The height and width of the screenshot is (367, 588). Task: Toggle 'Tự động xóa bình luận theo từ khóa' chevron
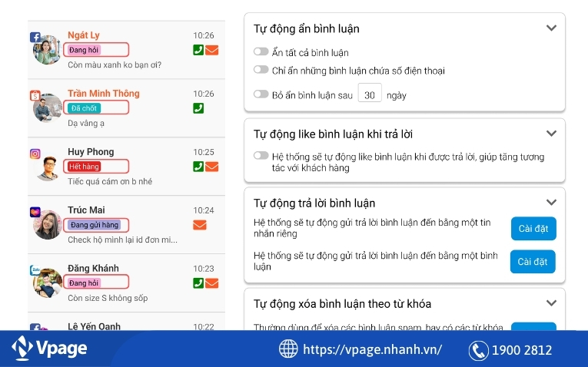point(551,303)
